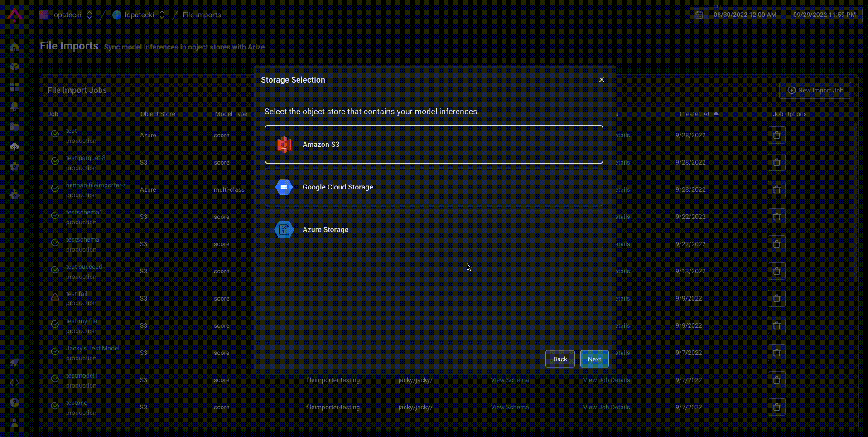Open the Arize logo home
This screenshot has width=868, height=437.
point(14,15)
